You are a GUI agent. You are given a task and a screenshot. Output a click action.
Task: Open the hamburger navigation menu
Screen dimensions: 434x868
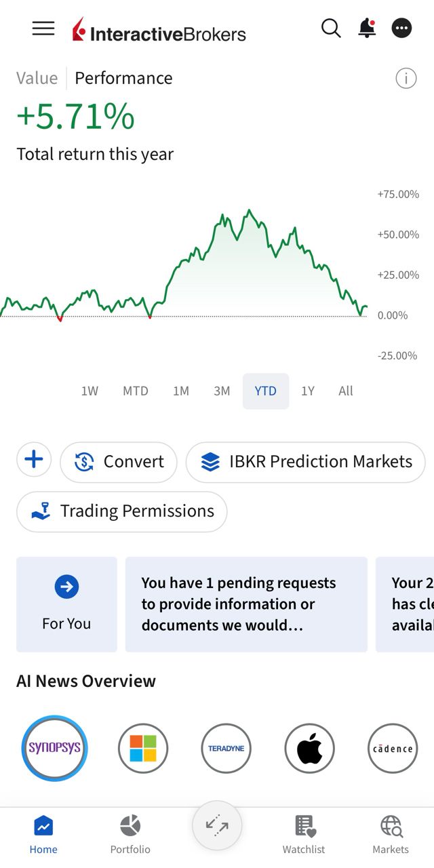coord(43,28)
